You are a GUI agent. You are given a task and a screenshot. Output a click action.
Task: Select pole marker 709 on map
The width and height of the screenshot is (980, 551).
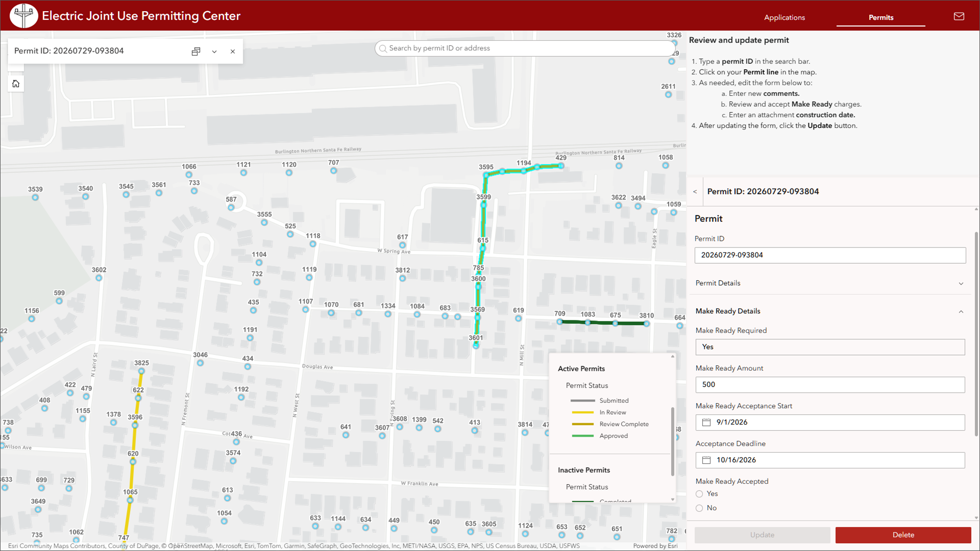[559, 322]
